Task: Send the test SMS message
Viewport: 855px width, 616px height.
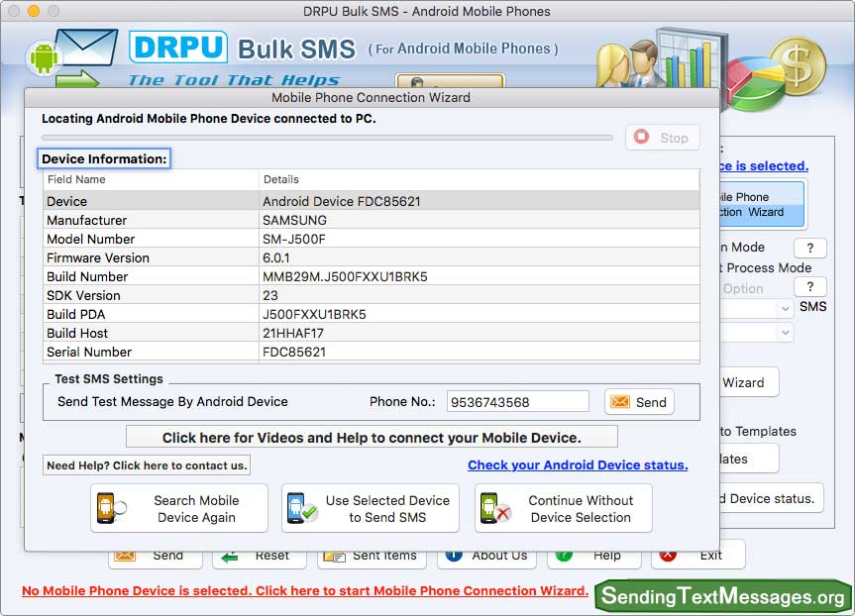Action: point(639,402)
